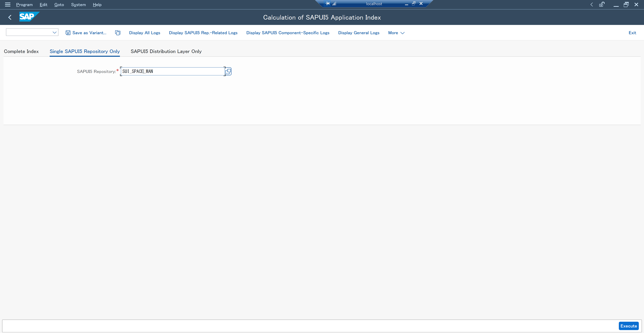Click inside the SAPUI5 Repository input field
The height and width of the screenshot is (333, 644).
(172, 71)
